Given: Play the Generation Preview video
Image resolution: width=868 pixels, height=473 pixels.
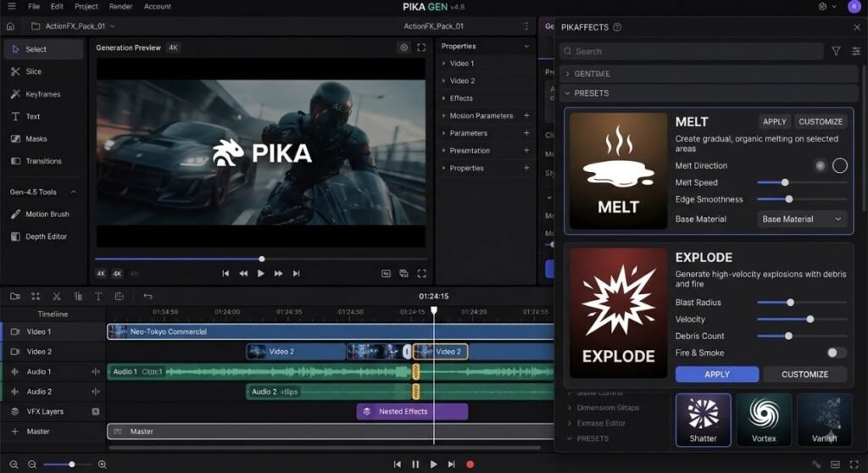Looking at the screenshot, I should click(261, 274).
